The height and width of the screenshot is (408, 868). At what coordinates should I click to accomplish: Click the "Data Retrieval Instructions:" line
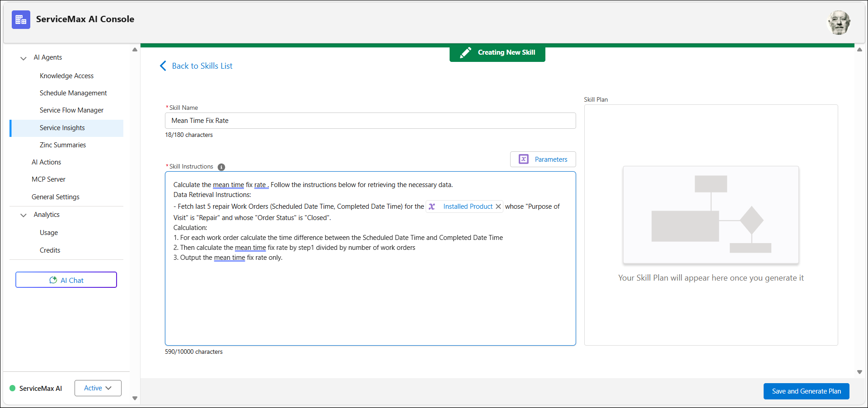pyautogui.click(x=212, y=195)
